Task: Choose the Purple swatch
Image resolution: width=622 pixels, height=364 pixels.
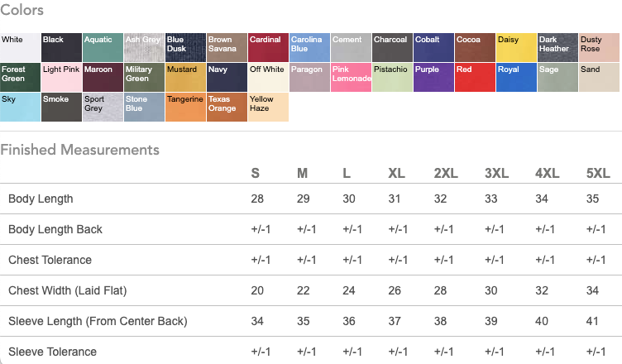Action: [433, 77]
